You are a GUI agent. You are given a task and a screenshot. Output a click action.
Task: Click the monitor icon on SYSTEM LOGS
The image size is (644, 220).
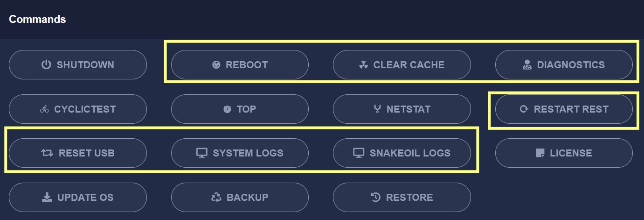coord(201,153)
